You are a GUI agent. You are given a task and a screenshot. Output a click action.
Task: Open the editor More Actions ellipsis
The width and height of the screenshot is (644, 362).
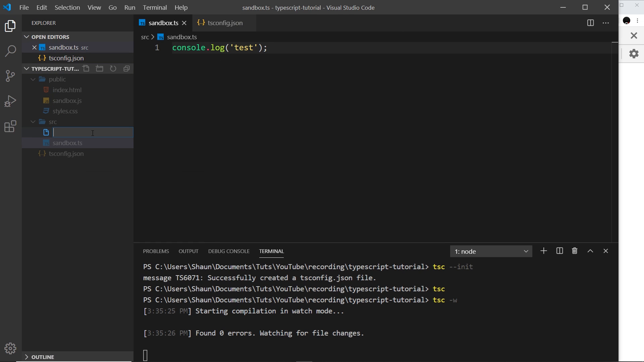click(x=606, y=23)
